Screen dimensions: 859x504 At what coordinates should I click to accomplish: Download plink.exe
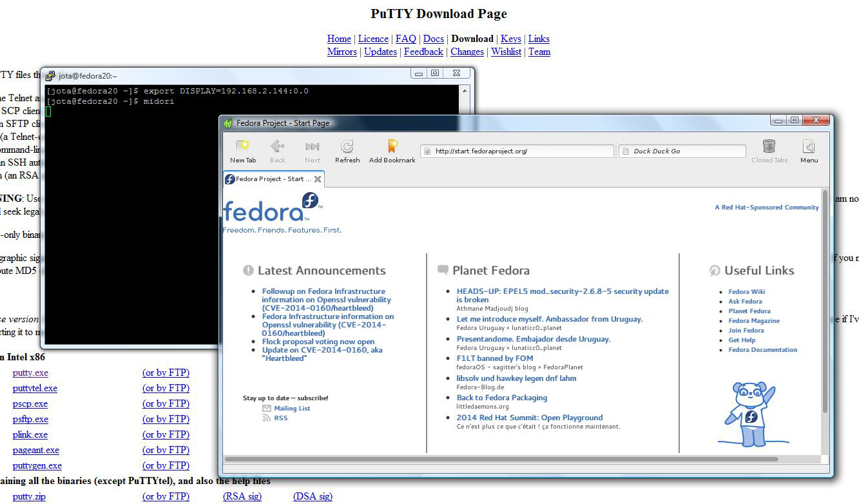pyautogui.click(x=30, y=434)
